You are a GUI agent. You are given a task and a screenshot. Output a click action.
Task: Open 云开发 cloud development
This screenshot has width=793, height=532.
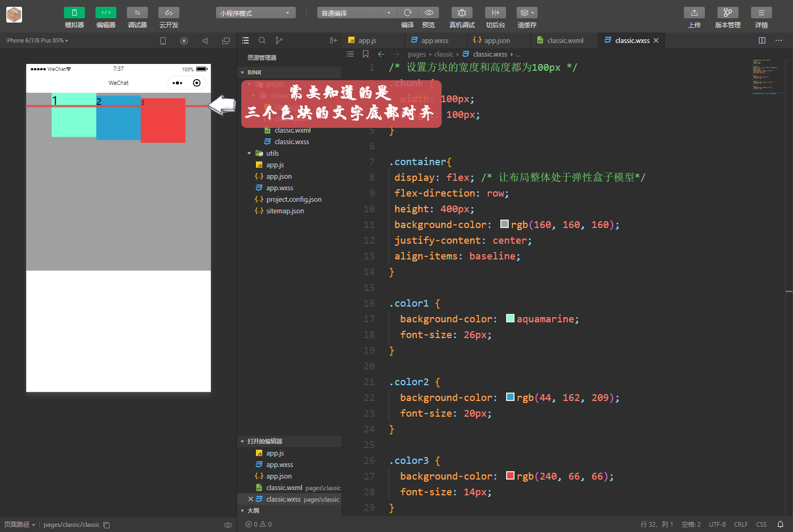click(x=169, y=13)
